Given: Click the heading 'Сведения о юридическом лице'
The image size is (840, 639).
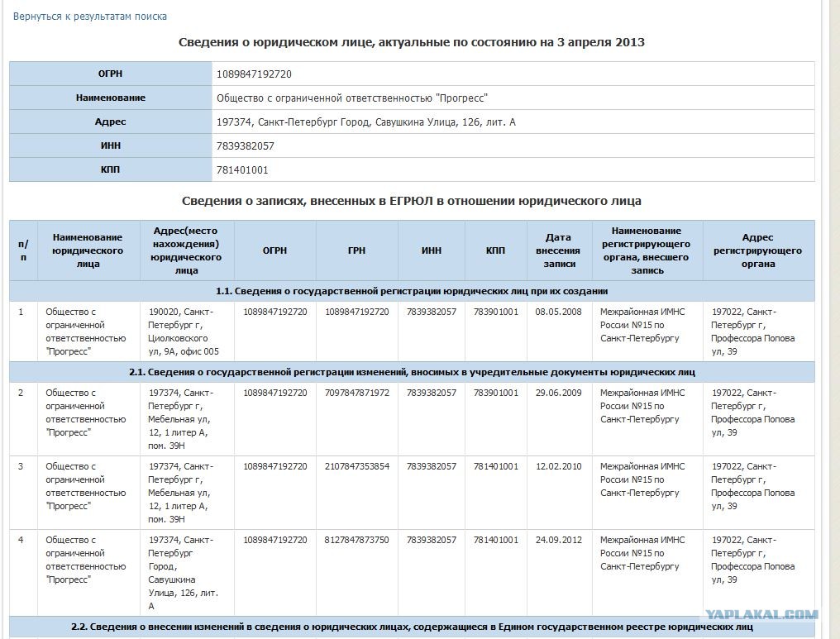Looking at the screenshot, I should pyautogui.click(x=412, y=42).
